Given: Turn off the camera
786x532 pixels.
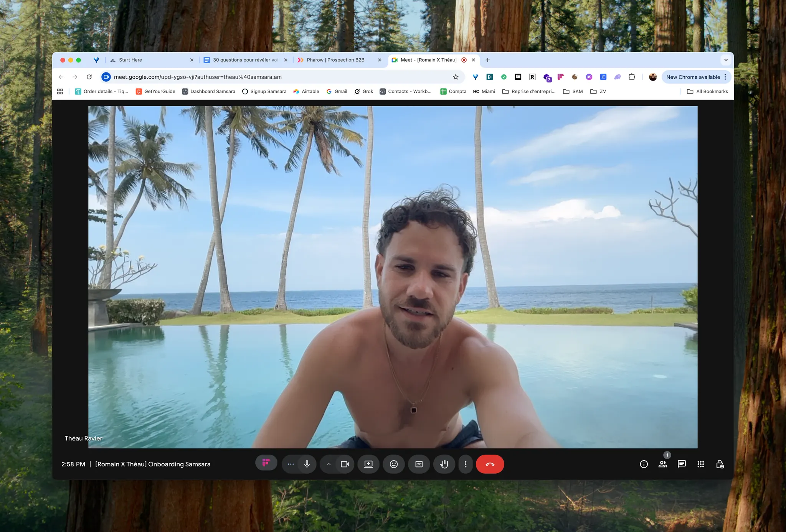Looking at the screenshot, I should tap(345, 464).
